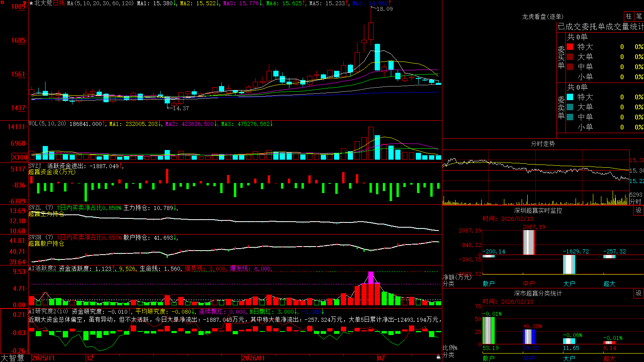
Task: Click the dark red 大单 buy-order swatch
Action: point(570,57)
